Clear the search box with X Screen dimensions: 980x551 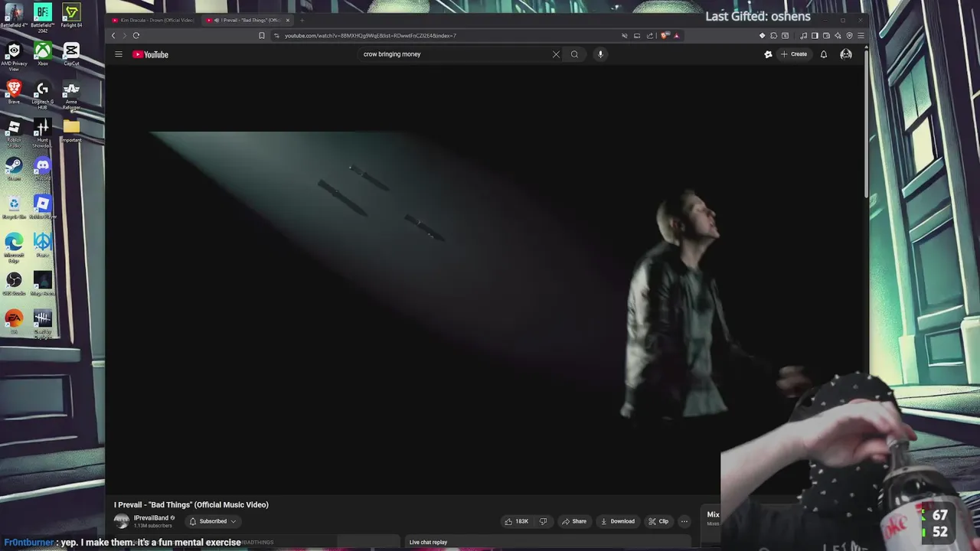[x=556, y=54]
